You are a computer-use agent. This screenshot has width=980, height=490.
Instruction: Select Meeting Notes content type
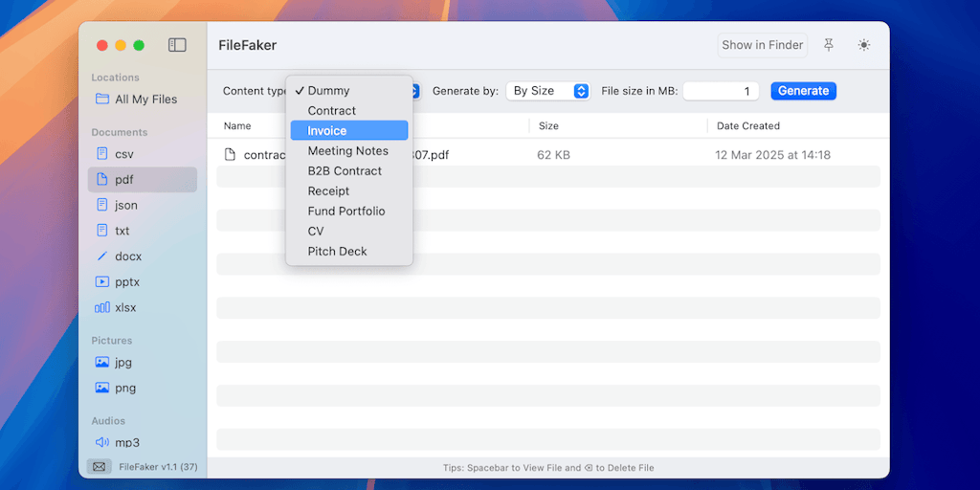point(349,151)
